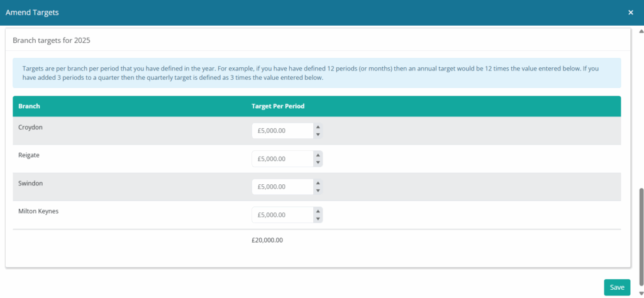Decrease Reigate target with down arrow

click(x=318, y=163)
